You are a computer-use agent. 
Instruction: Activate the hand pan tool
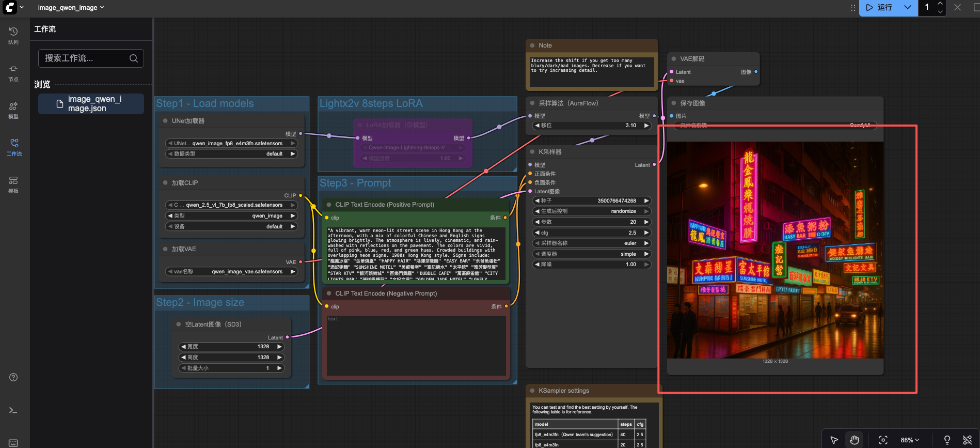(855, 440)
